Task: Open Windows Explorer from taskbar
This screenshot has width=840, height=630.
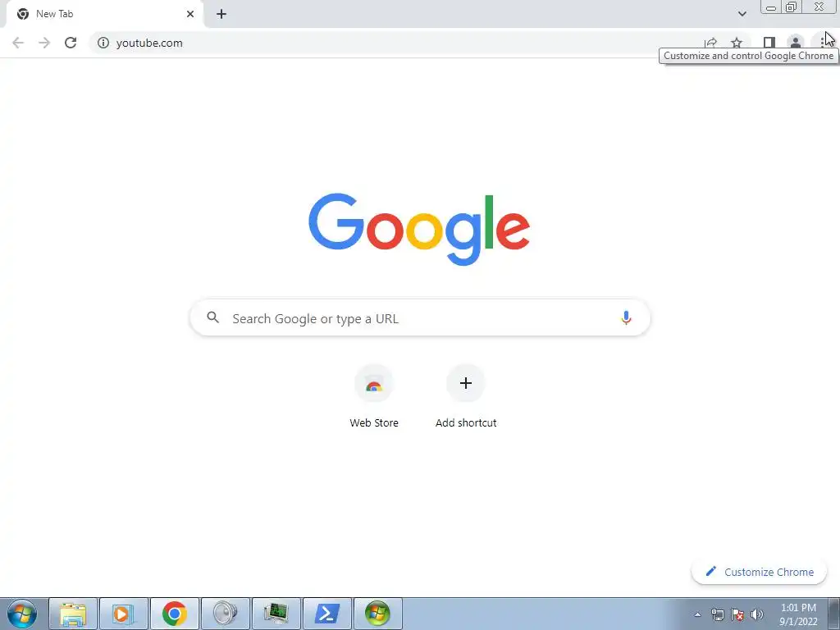Action: 73,614
